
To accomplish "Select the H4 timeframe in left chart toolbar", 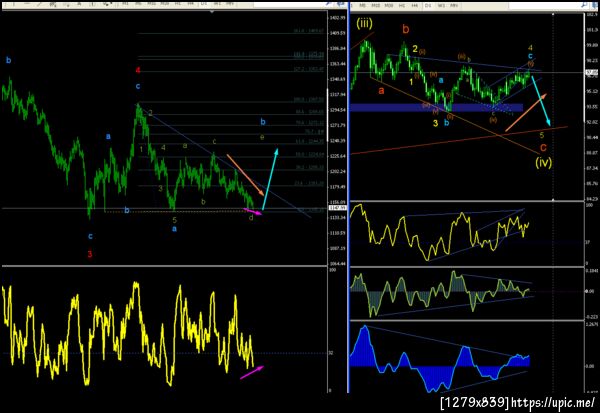I will click(x=190, y=3).
